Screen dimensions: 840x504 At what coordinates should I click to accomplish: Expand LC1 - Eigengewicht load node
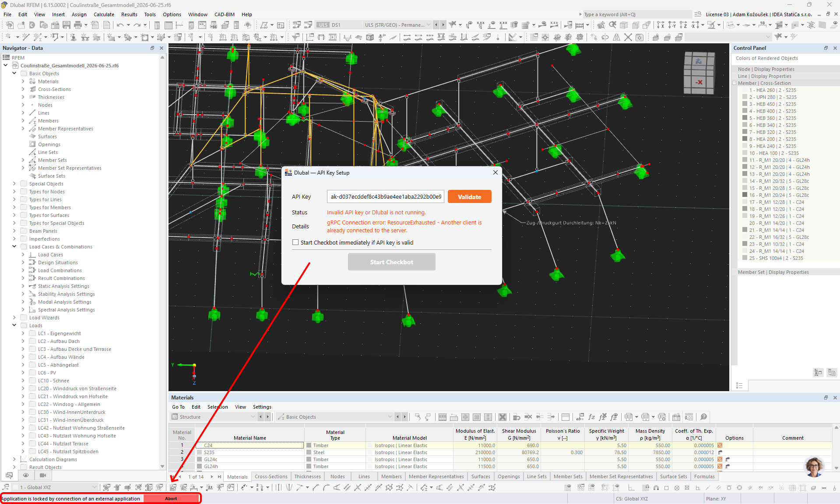click(23, 333)
